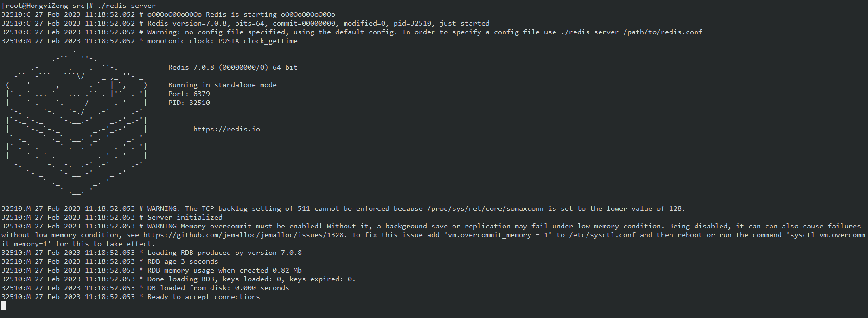The image size is (868, 318).
Task: Click 'Loading RDB produced by version 7.0.8' line
Action: pyautogui.click(x=224, y=253)
